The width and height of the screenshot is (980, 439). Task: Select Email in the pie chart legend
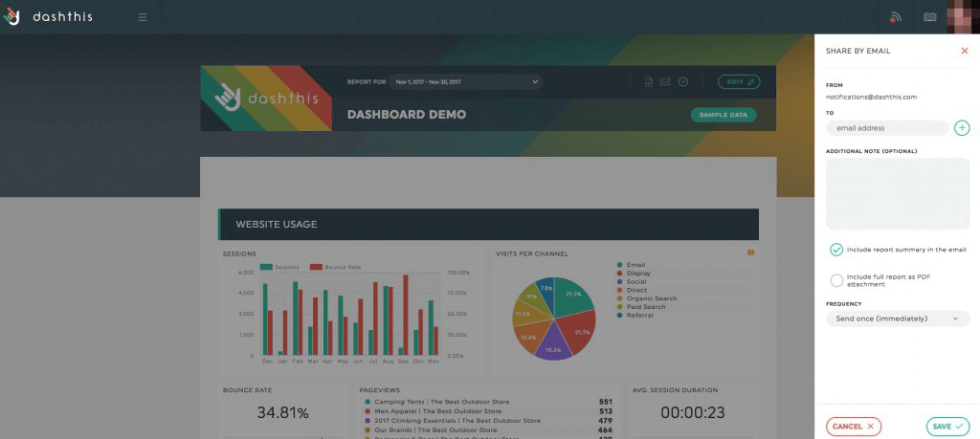(x=632, y=265)
